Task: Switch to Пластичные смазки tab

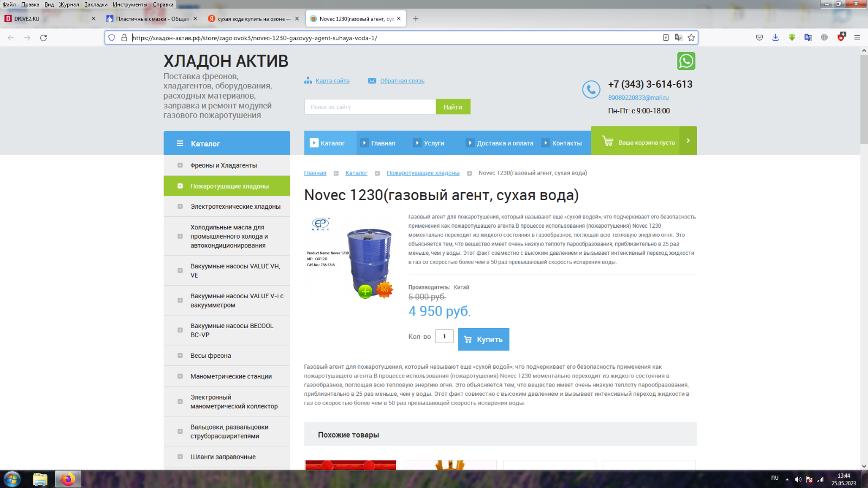Action: coord(152,18)
